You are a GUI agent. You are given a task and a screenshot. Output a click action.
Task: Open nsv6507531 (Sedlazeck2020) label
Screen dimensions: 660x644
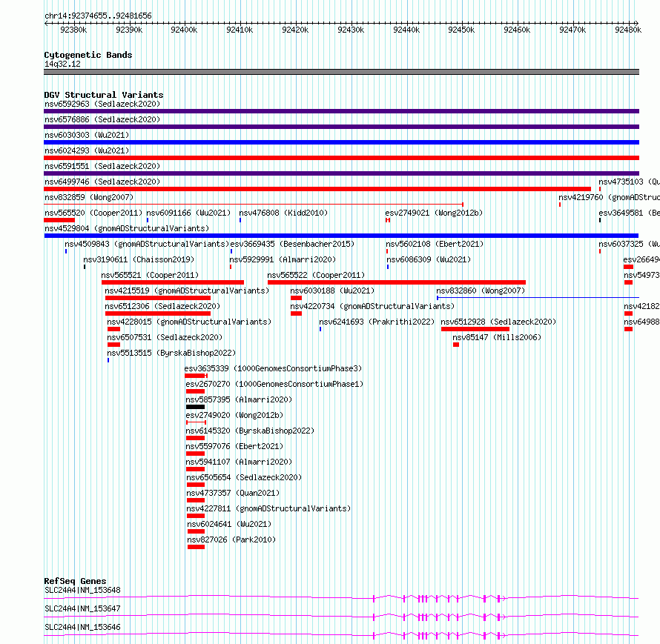pos(165,337)
